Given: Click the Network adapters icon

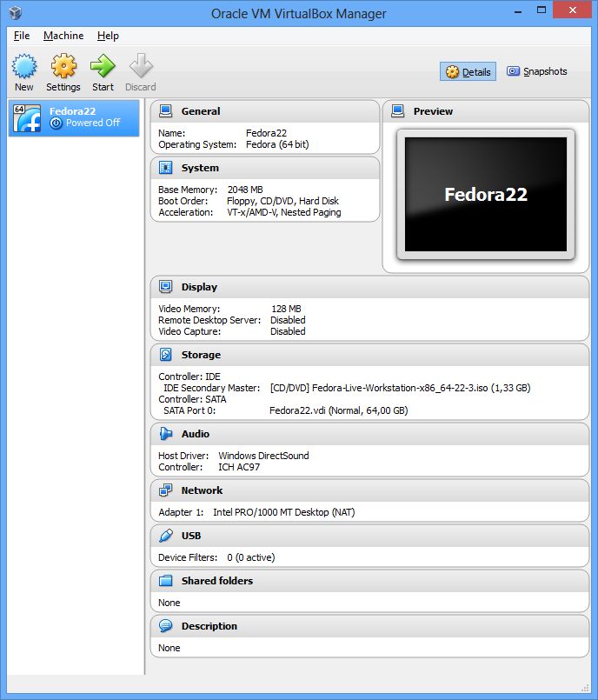Looking at the screenshot, I should 165,490.
